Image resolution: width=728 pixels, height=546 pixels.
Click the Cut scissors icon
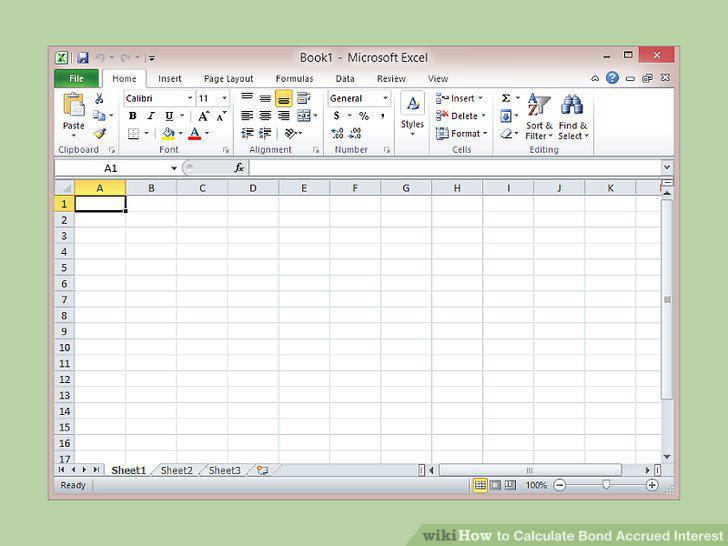[99, 98]
